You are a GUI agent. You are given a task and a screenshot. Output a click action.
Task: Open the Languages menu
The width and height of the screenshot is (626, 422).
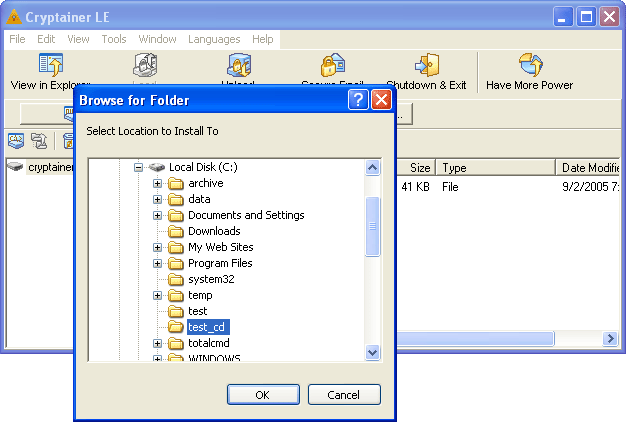[214, 39]
